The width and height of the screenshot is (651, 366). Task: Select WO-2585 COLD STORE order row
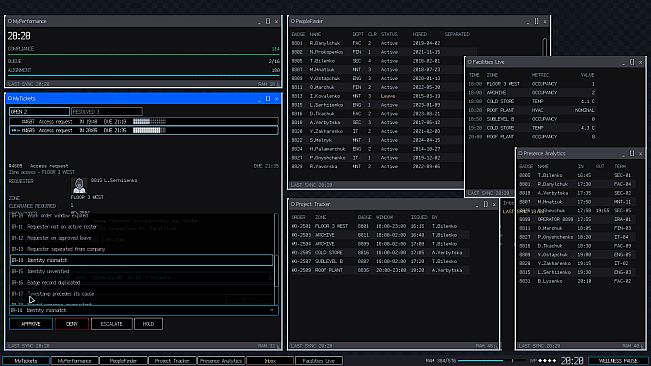(380, 252)
